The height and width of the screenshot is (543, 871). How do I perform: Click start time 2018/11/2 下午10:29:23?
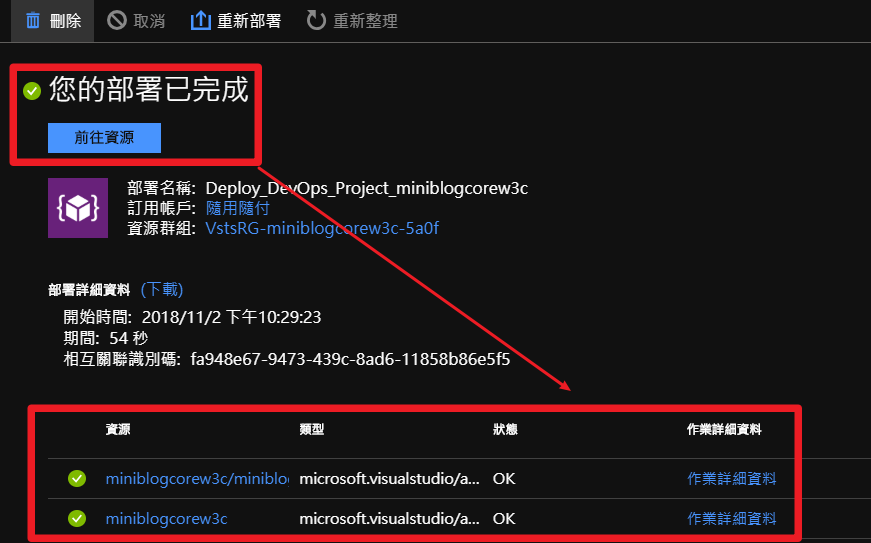click(x=232, y=317)
